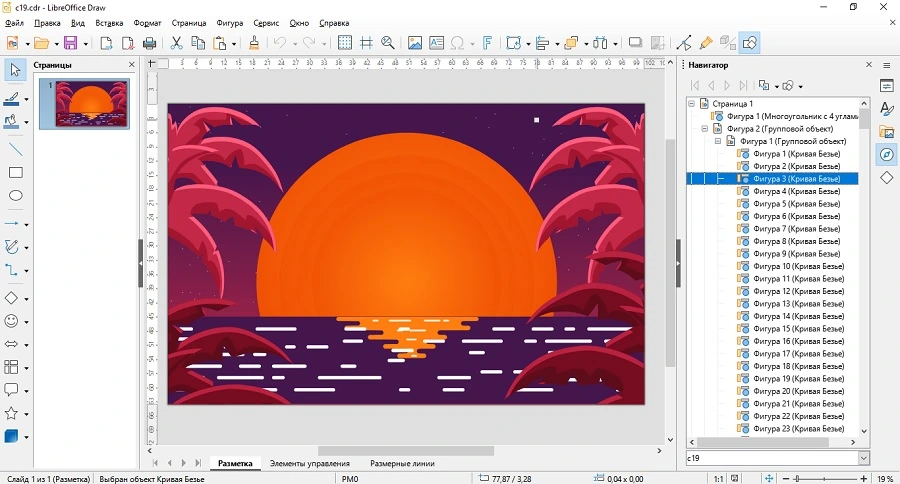This screenshot has height=484, width=900.
Task: Collapse the Страница 1 tree node
Action: click(x=692, y=104)
